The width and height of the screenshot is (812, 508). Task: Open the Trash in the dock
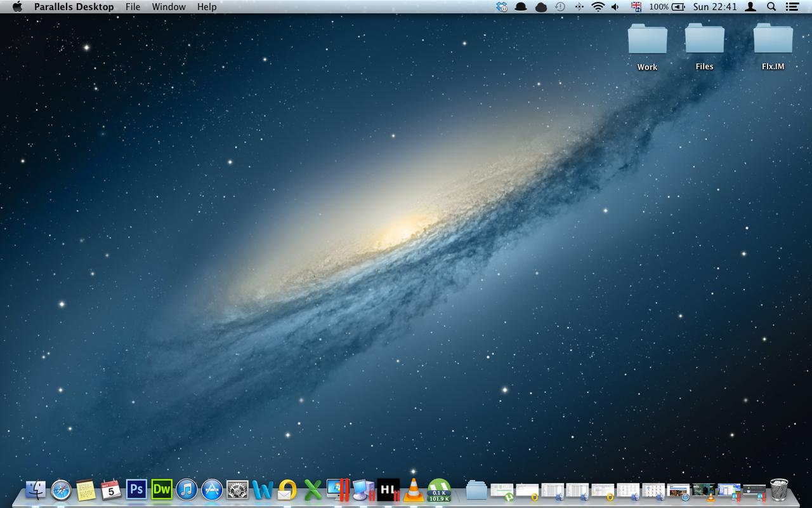pyautogui.click(x=779, y=490)
